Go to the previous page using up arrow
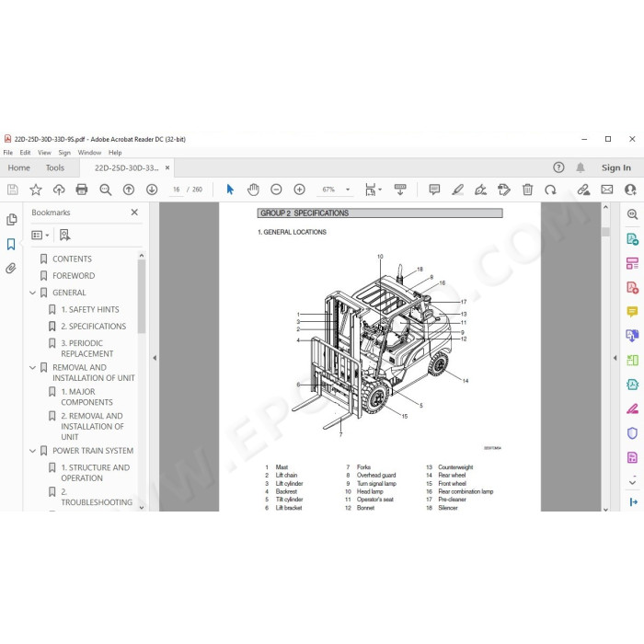This screenshot has width=644, height=644. 129,190
